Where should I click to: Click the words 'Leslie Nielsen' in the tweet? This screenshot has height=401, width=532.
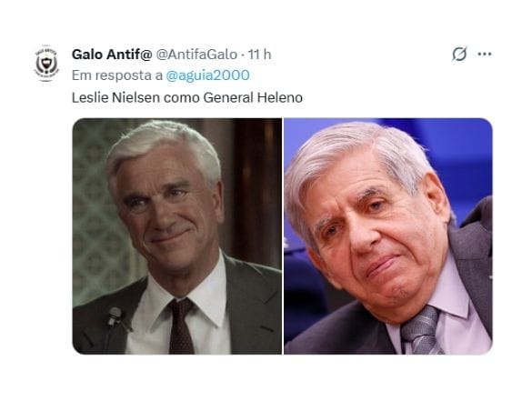115,97
